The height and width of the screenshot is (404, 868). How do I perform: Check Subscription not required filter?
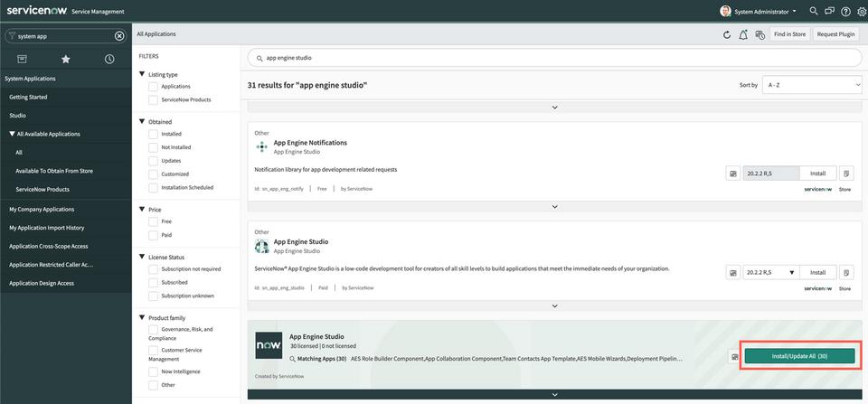point(153,269)
